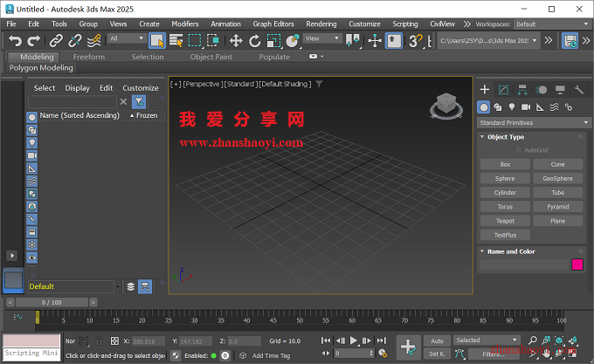Select Lights category in Create panel
The image size is (594, 364).
click(512, 107)
